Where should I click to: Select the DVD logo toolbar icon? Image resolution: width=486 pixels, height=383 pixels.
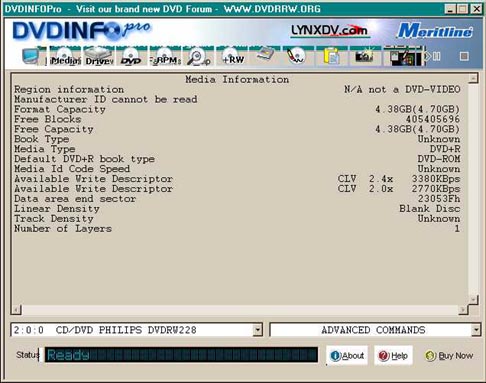(x=131, y=56)
